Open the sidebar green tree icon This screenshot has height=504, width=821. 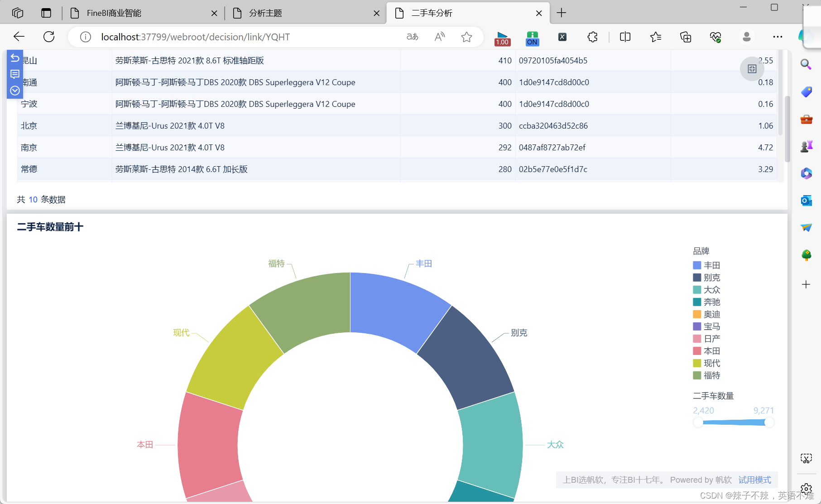coord(806,255)
